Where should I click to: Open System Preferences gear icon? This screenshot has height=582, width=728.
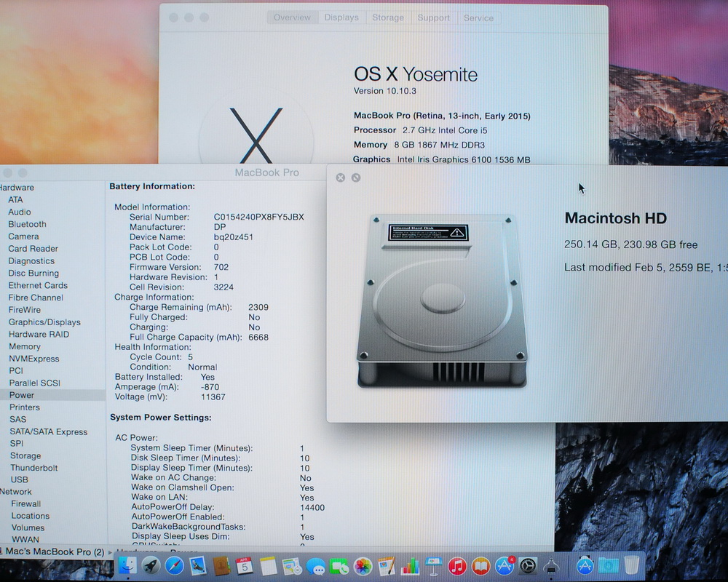528,566
